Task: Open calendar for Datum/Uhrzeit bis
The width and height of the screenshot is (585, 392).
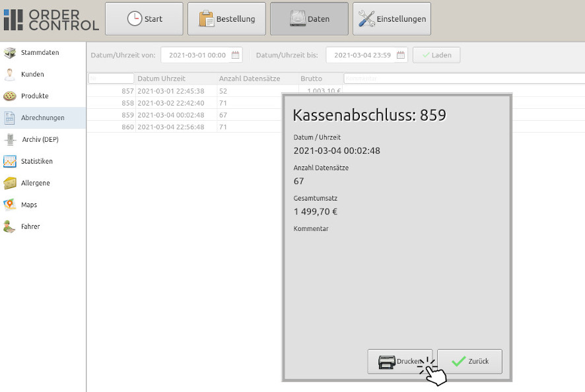Action: (x=401, y=55)
